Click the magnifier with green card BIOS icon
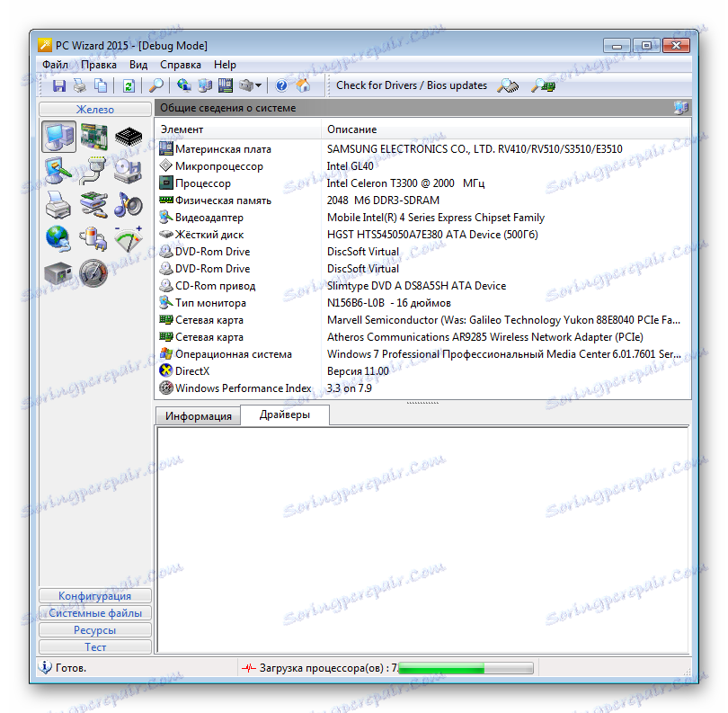728x713 pixels. pyautogui.click(x=543, y=85)
